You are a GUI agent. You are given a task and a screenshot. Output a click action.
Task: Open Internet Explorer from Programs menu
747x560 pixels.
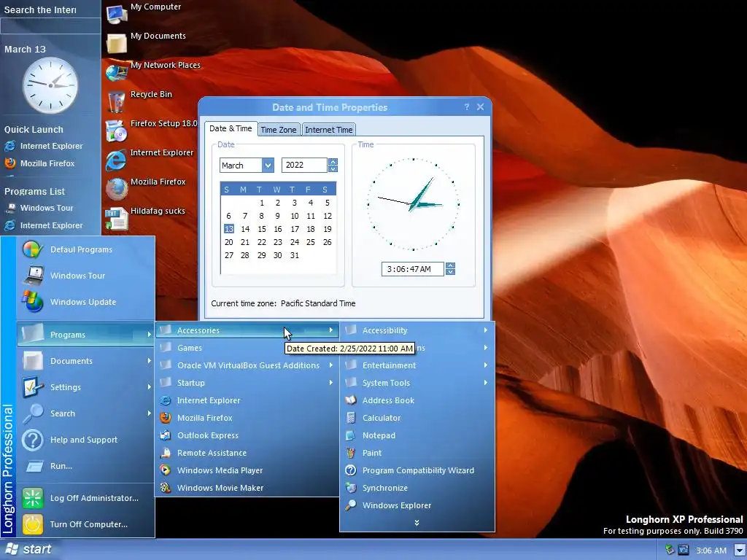point(247,400)
